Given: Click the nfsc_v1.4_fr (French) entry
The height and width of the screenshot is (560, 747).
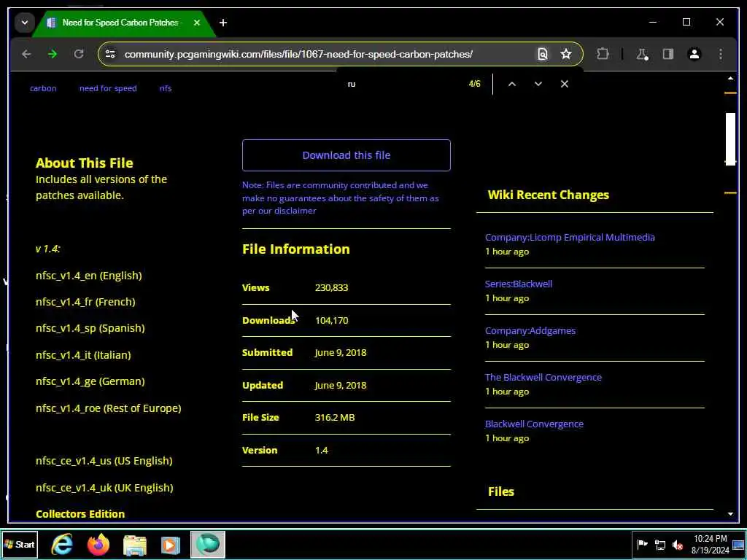Looking at the screenshot, I should (x=85, y=302).
